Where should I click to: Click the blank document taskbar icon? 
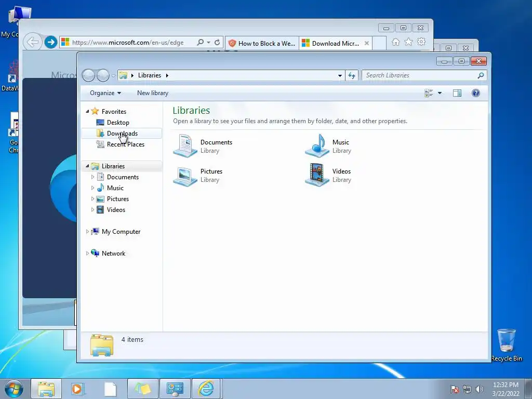tap(110, 389)
